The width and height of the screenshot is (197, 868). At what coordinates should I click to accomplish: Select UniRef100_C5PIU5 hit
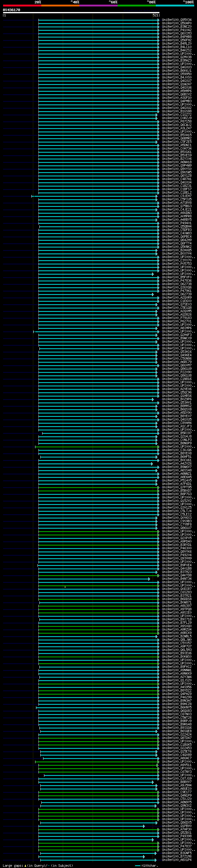tap(176, 200)
